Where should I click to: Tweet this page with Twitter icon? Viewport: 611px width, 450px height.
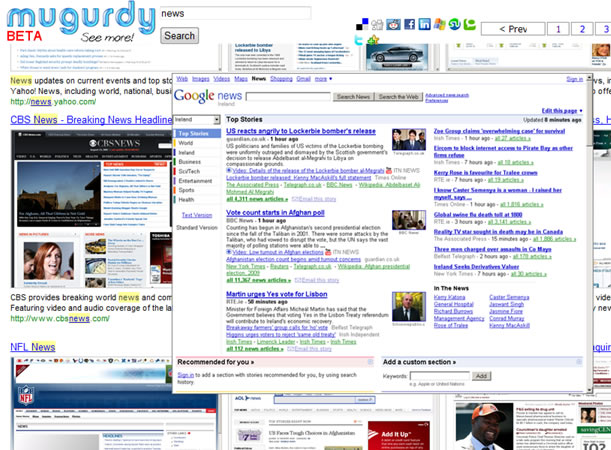coord(359,39)
